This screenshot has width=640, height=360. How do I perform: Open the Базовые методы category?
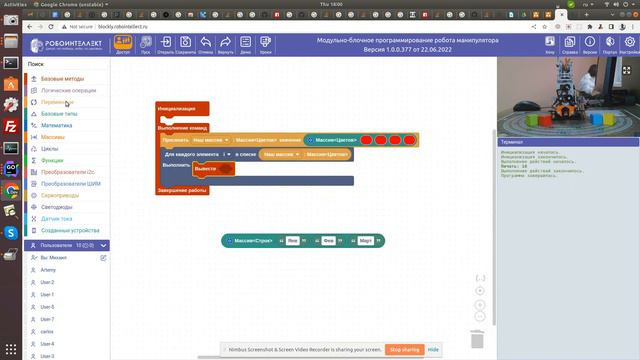62,79
